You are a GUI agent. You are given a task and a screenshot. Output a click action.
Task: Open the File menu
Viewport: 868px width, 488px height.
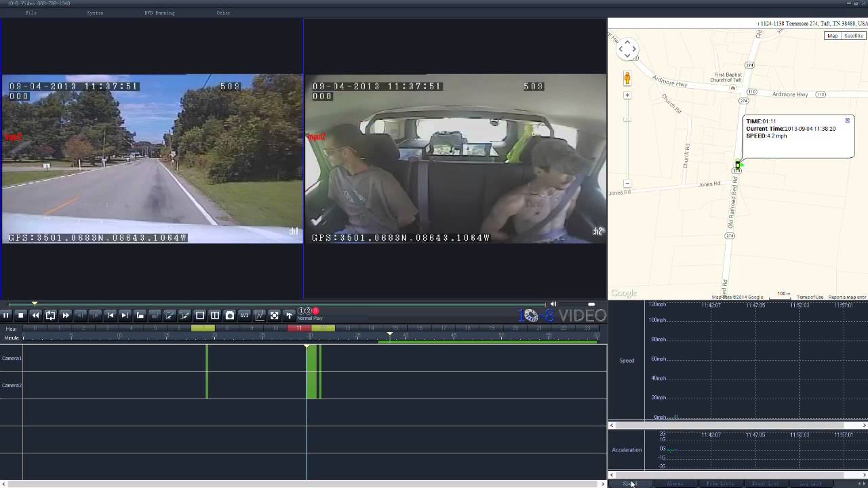[x=31, y=13]
